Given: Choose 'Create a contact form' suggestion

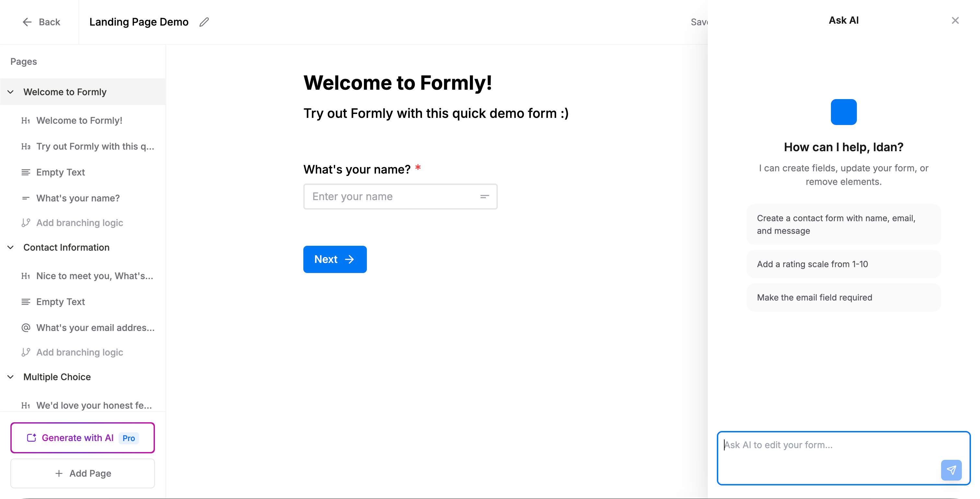Looking at the screenshot, I should 844,225.
